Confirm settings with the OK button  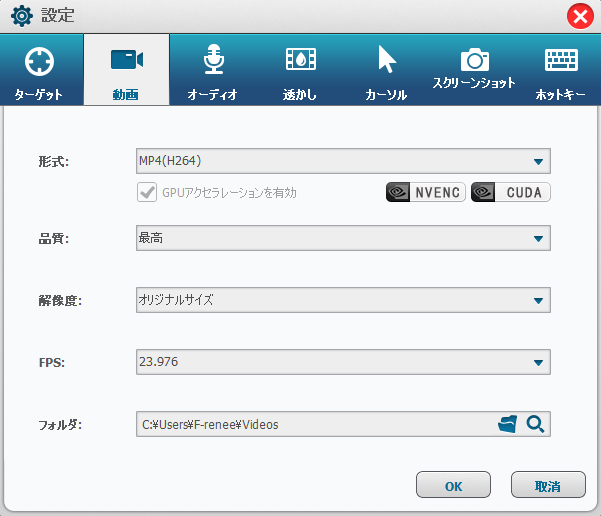click(453, 485)
